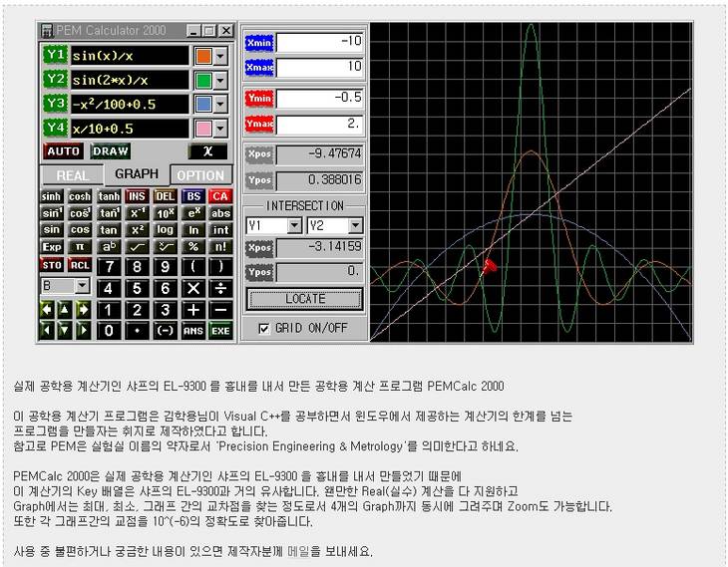This screenshot has width=728, height=567.
Task: Click the Exp key
Action: pos(52,247)
